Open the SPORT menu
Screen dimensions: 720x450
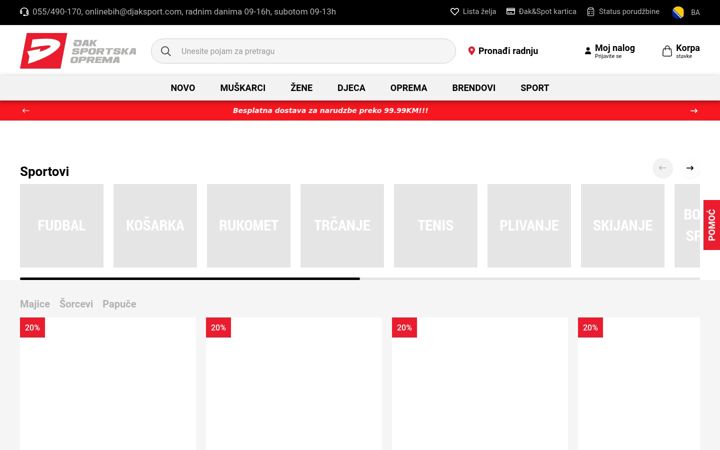(534, 88)
